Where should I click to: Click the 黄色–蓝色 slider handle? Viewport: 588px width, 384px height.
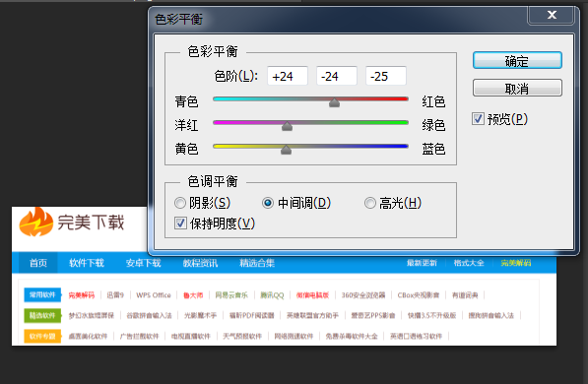tap(287, 150)
